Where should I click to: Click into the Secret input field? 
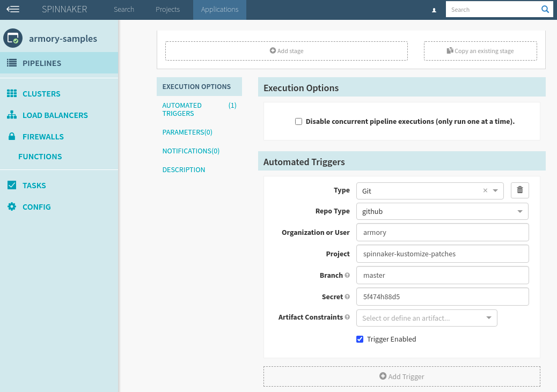point(442,297)
